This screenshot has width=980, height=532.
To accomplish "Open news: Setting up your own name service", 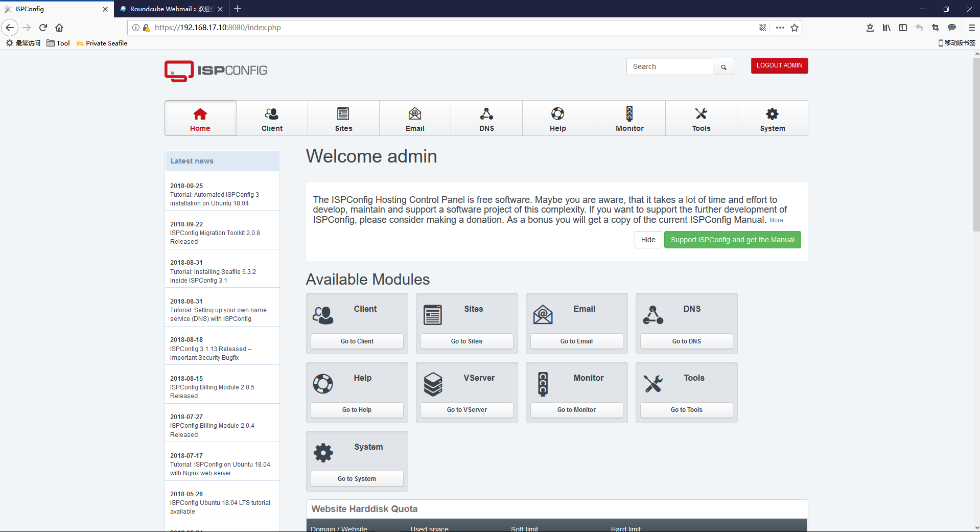I will tap(218, 314).
